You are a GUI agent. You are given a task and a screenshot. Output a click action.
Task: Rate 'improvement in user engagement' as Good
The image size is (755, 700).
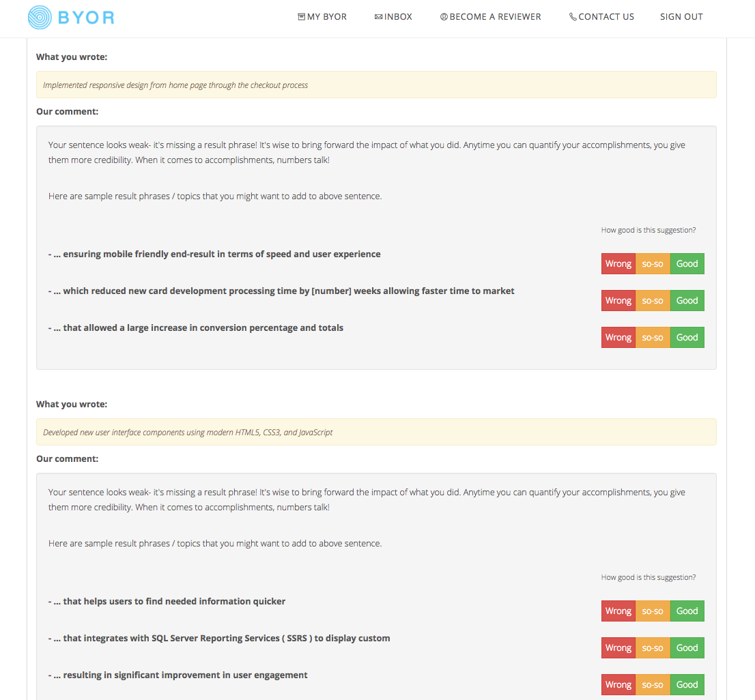click(687, 684)
